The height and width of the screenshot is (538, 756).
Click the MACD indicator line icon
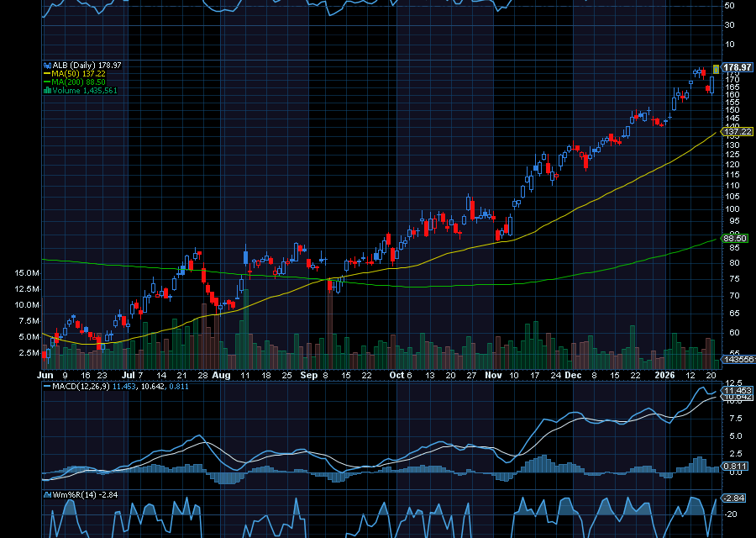pos(48,387)
